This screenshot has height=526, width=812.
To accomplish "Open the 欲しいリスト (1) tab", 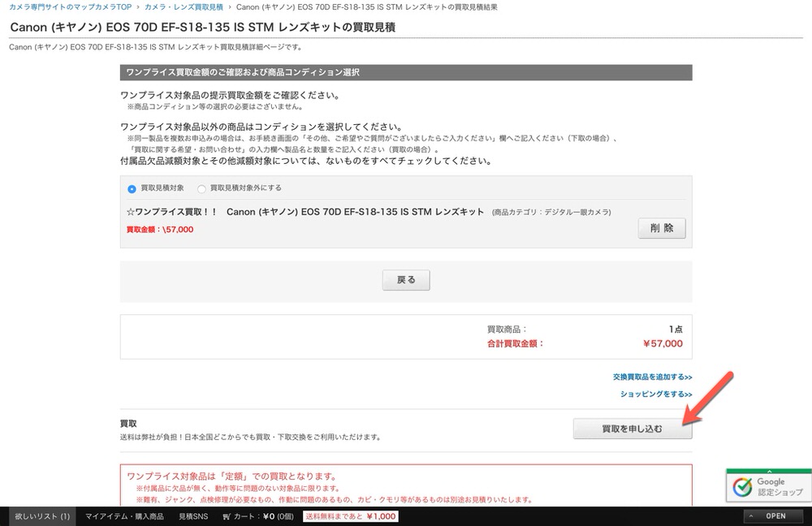I will pyautogui.click(x=42, y=516).
